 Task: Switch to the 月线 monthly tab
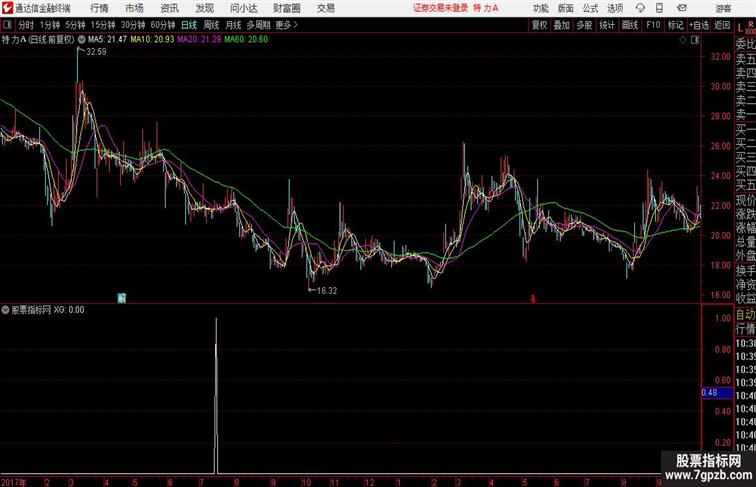233,25
